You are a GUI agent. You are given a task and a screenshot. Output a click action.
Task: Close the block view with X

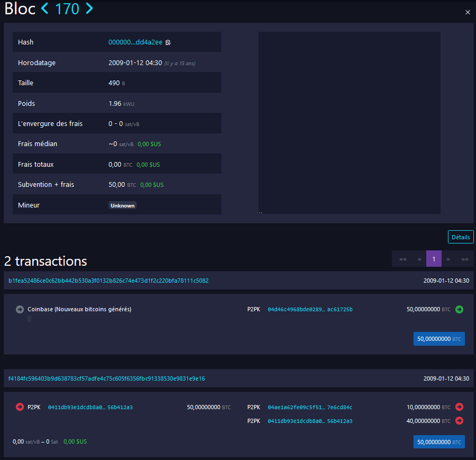tap(468, 12)
